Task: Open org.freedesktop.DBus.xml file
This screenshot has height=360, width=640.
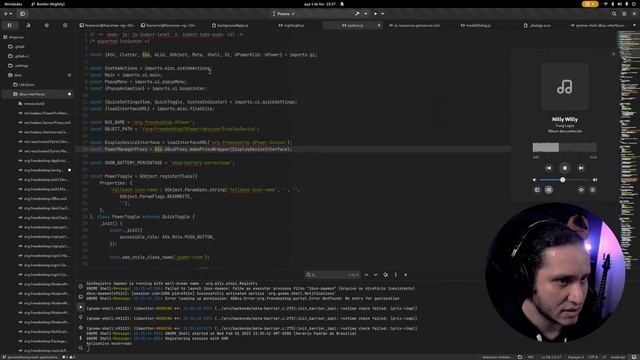Action: [43, 199]
